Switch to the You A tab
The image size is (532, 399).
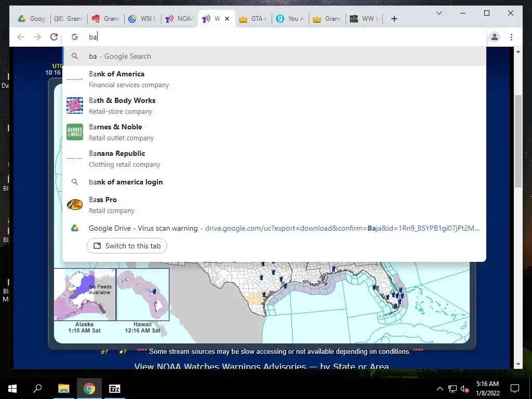[290, 19]
